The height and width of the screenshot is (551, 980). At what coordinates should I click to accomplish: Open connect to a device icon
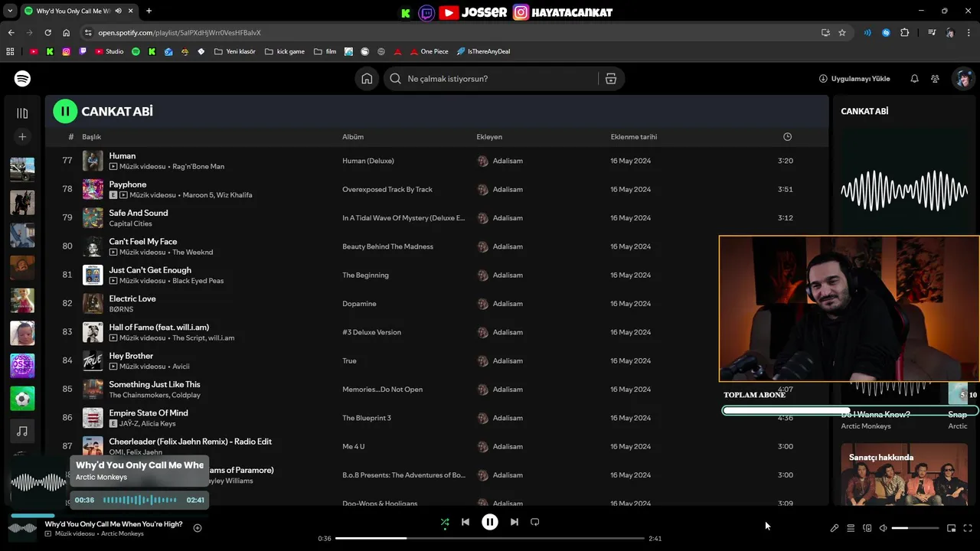click(867, 528)
